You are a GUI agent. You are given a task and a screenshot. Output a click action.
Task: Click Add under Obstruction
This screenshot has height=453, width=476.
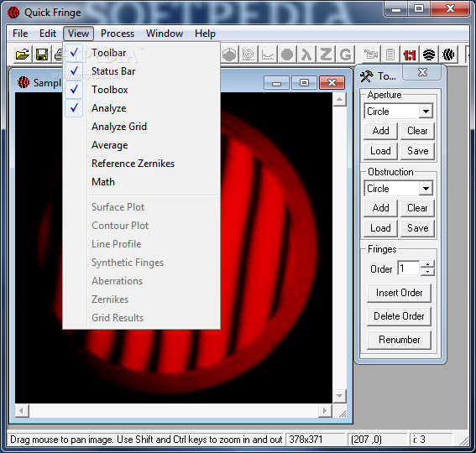coord(380,208)
